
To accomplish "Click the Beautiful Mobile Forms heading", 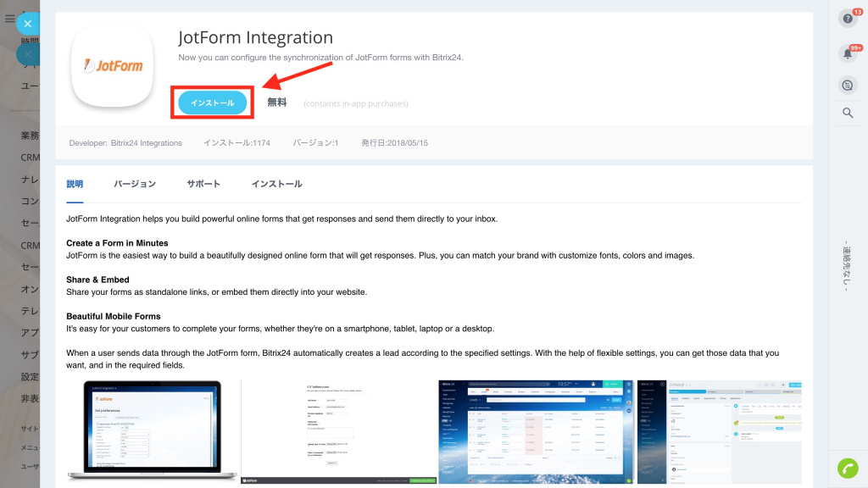I will (x=113, y=316).
